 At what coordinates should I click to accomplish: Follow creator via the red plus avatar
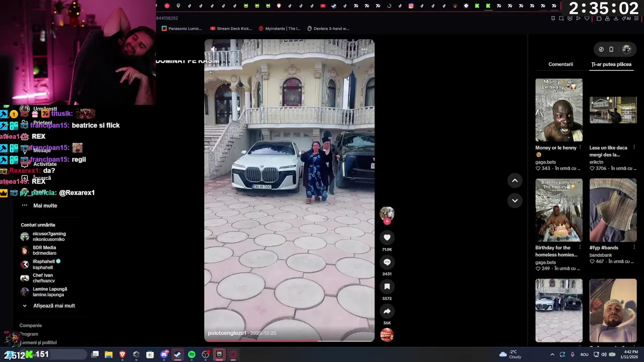tap(387, 221)
